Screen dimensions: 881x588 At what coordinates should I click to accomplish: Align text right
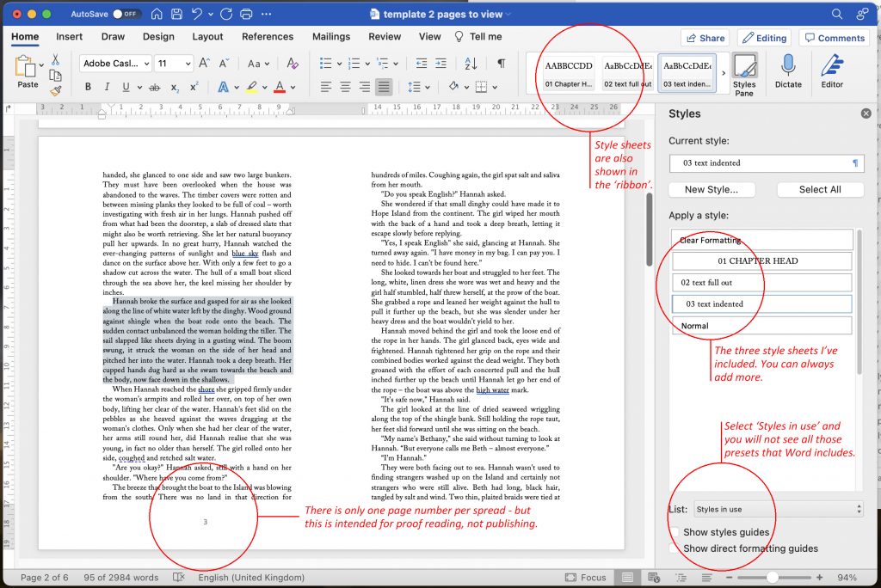click(x=365, y=87)
